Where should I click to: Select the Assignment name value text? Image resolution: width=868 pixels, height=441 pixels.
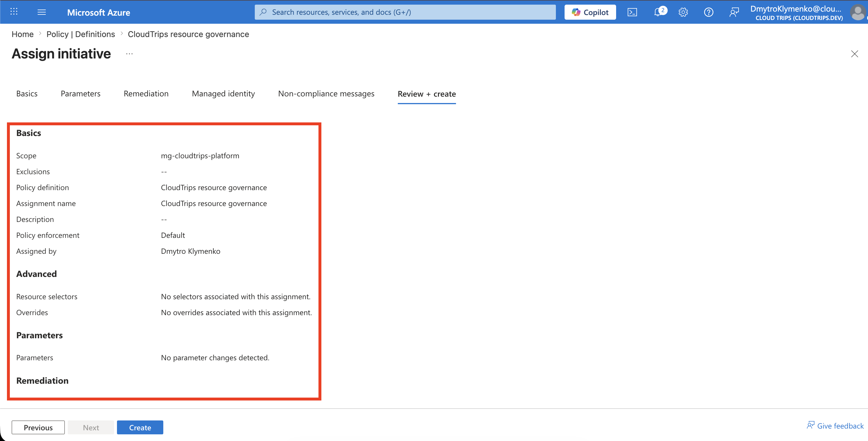[214, 203]
